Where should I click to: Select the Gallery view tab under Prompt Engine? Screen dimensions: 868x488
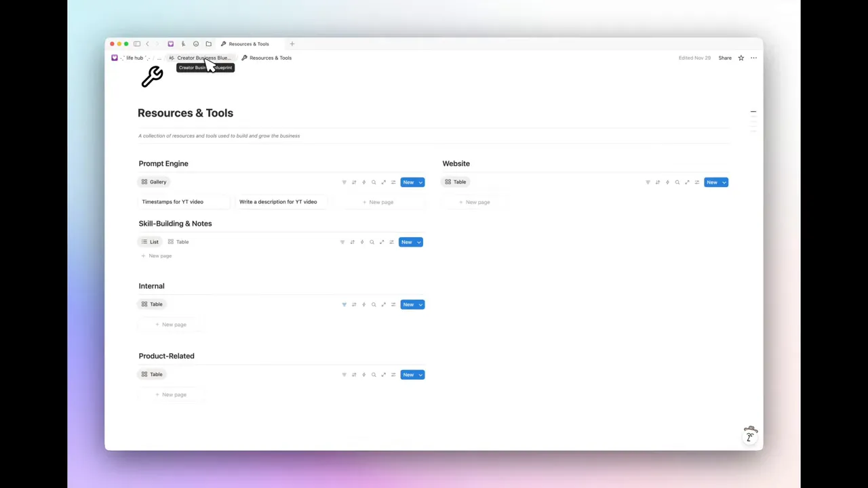(153, 182)
